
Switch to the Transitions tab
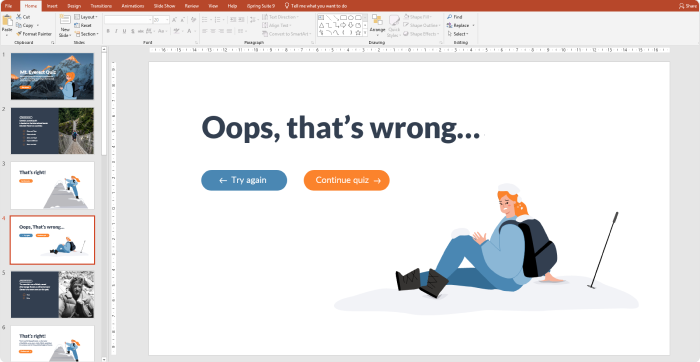101,6
